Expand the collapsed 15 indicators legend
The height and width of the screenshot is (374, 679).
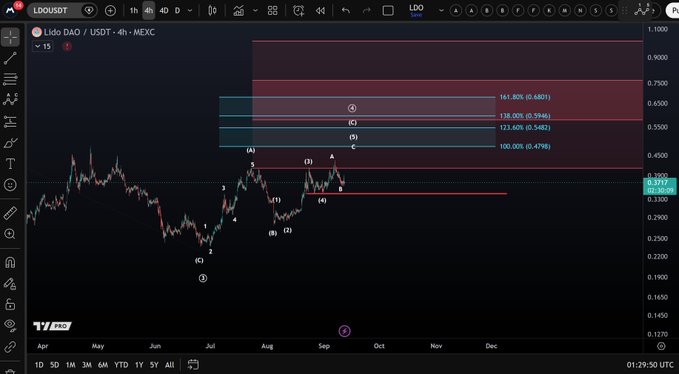(x=43, y=46)
